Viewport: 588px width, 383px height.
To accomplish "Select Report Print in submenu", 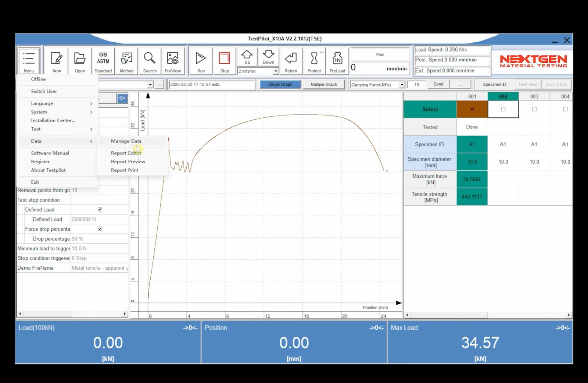I will (125, 170).
